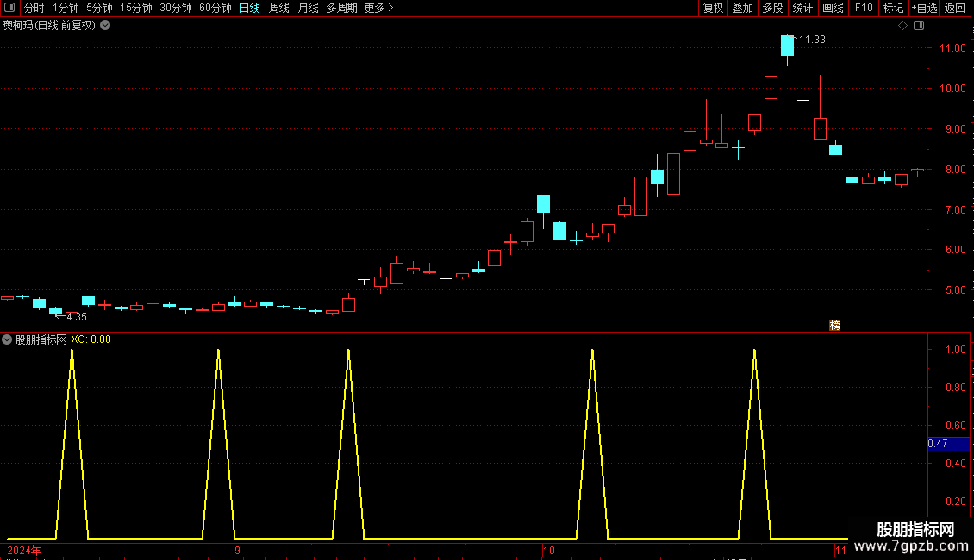Open the F10 company info

point(864,8)
